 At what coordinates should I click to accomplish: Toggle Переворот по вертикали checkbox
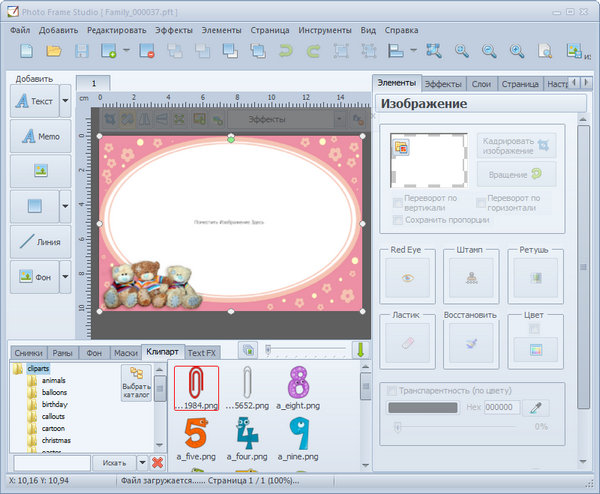pyautogui.click(x=398, y=202)
